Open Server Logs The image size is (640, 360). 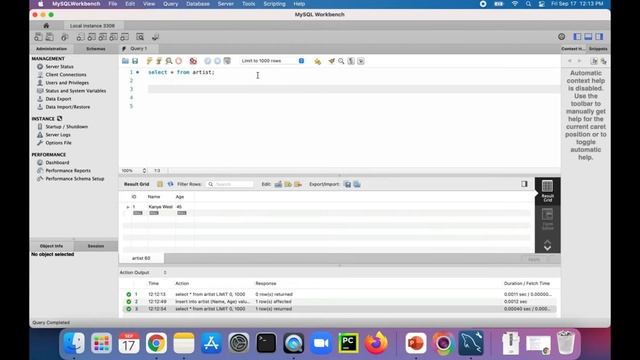pyautogui.click(x=58, y=135)
